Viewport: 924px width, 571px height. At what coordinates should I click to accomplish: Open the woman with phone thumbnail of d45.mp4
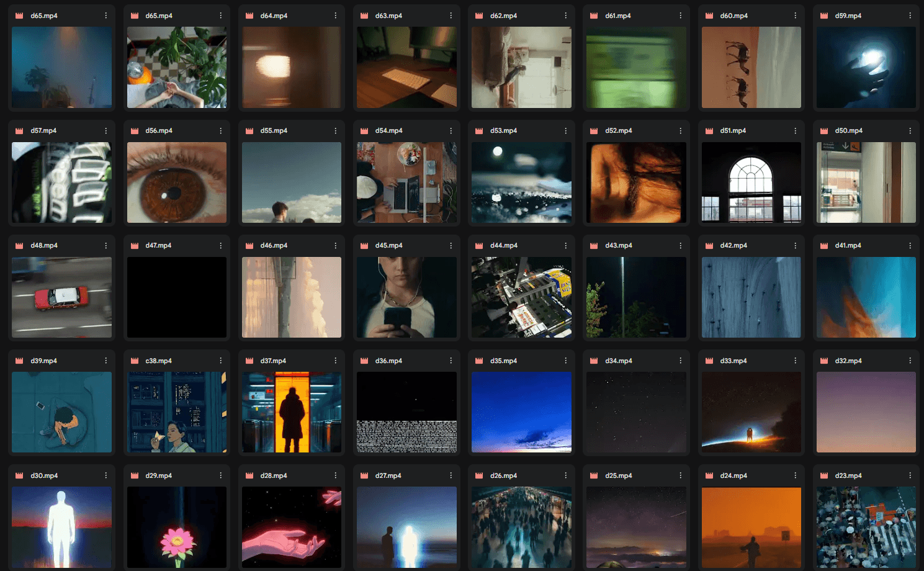point(406,297)
